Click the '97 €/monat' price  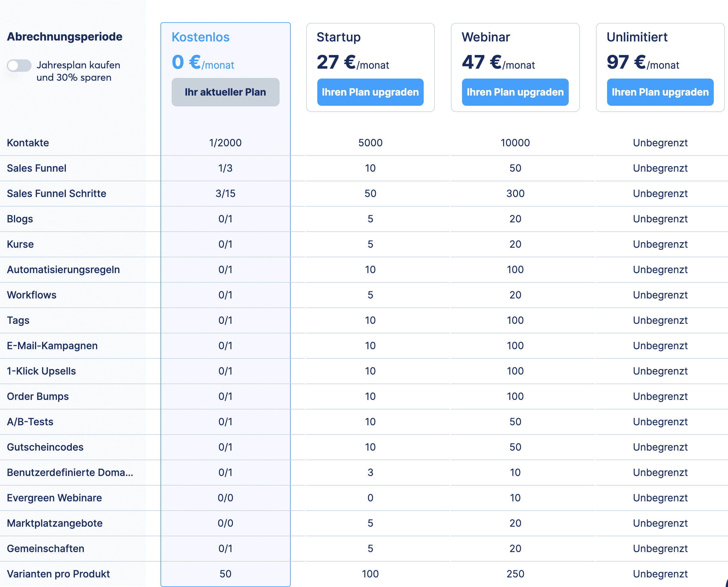643,62
